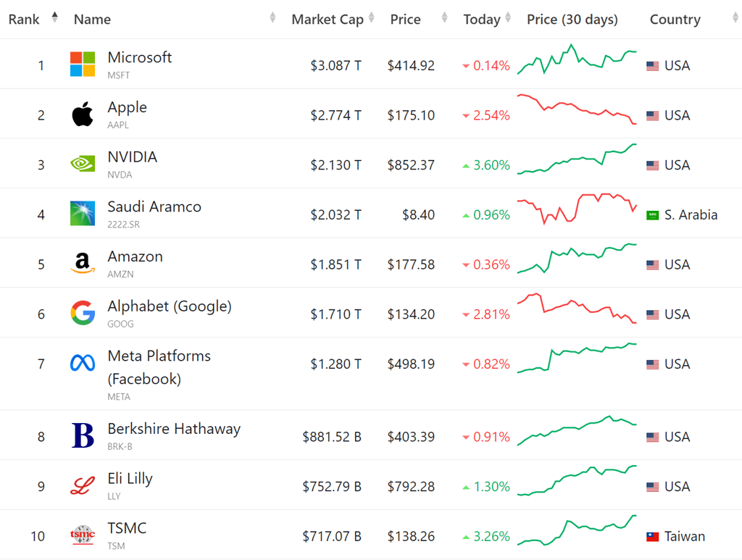Click the Google logo icon
The width and height of the screenshot is (742, 560).
coord(83,314)
